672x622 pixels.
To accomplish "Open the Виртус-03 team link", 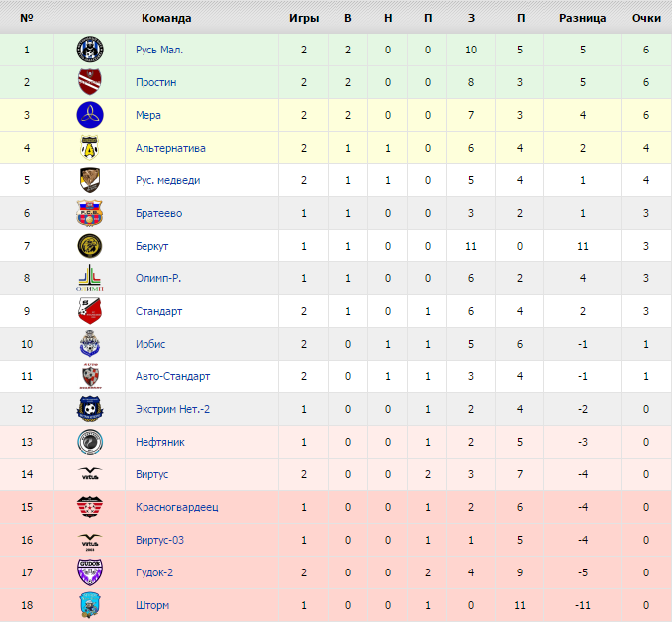I will point(159,540).
